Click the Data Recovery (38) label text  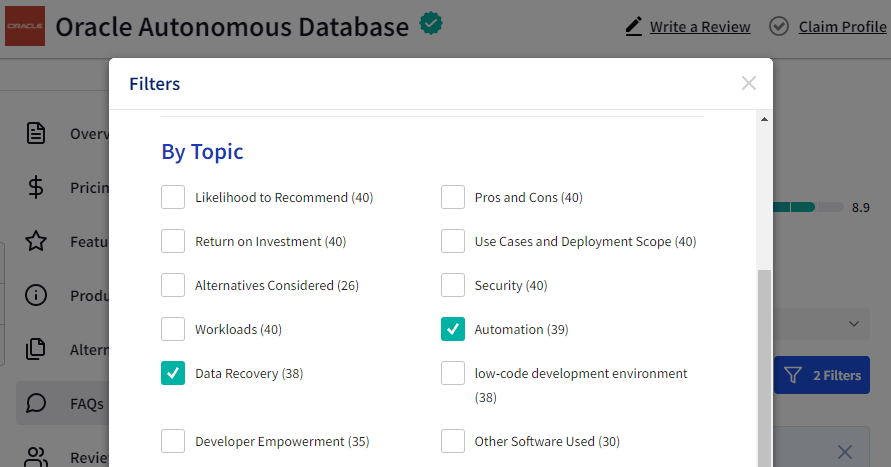[x=249, y=373]
